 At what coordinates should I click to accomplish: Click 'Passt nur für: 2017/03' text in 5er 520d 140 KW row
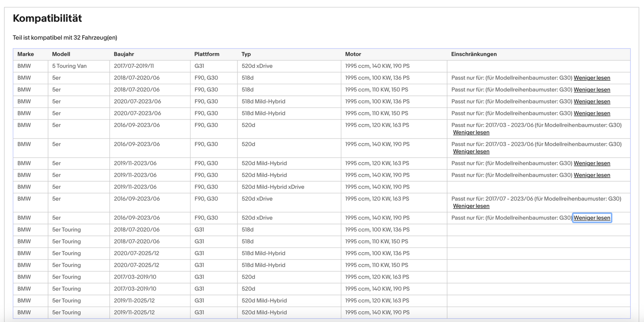[536, 144]
